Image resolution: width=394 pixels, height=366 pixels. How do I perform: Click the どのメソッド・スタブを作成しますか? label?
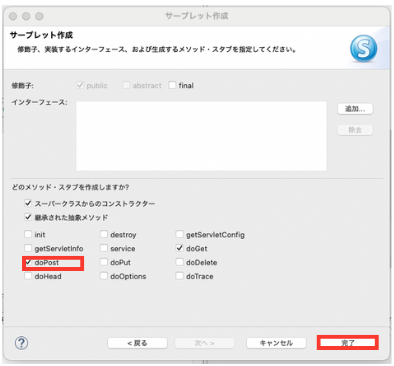coord(70,187)
